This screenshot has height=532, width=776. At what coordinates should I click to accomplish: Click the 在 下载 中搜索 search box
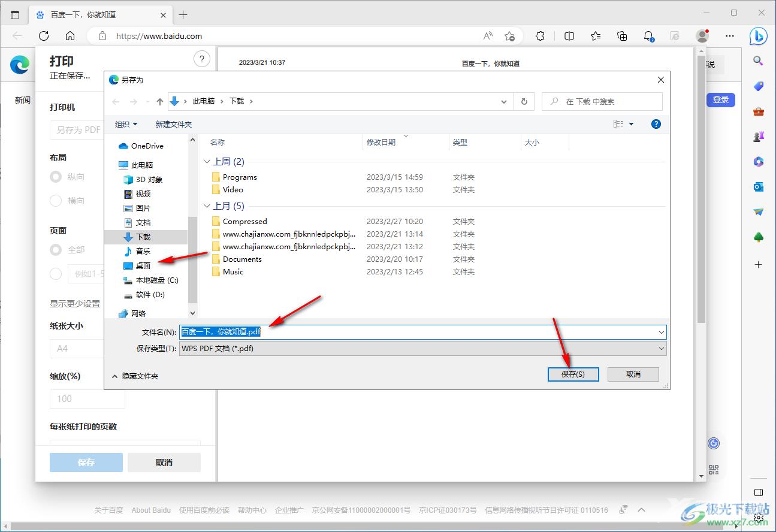(x=602, y=101)
